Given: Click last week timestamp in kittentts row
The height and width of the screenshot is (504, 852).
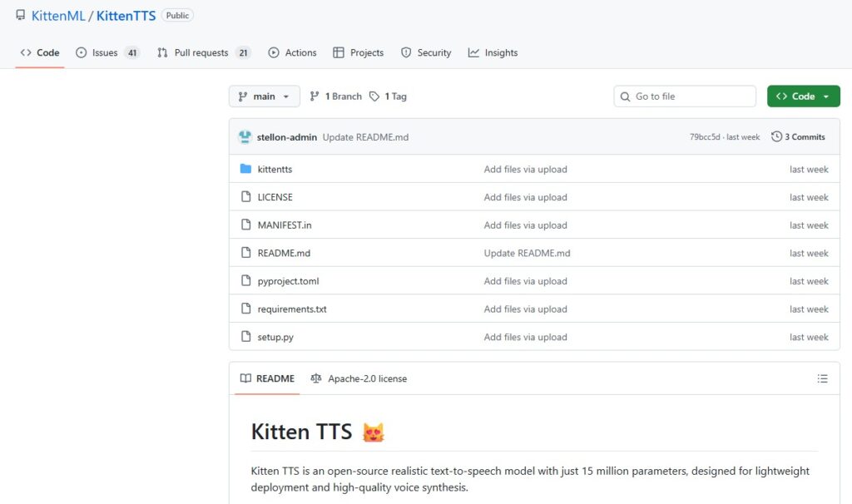Looking at the screenshot, I should point(809,169).
